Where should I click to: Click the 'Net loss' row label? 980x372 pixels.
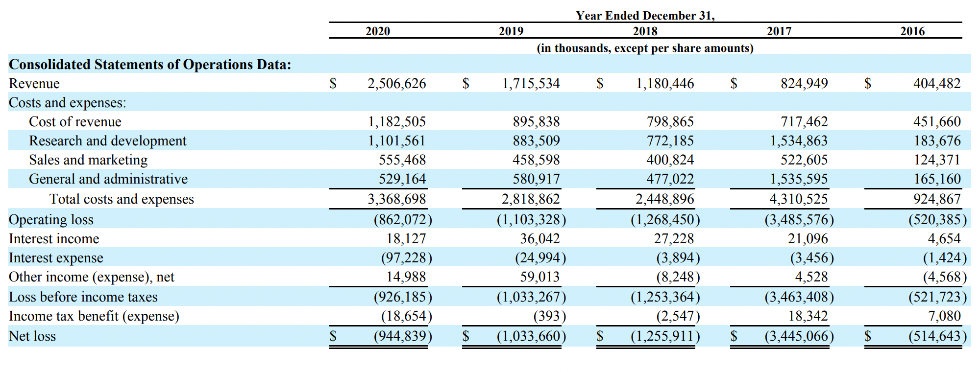(32, 336)
